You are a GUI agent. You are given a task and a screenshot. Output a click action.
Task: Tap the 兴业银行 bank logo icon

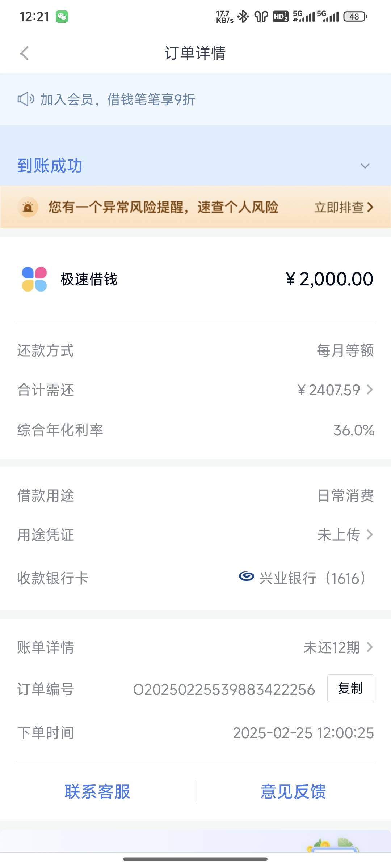[247, 576]
